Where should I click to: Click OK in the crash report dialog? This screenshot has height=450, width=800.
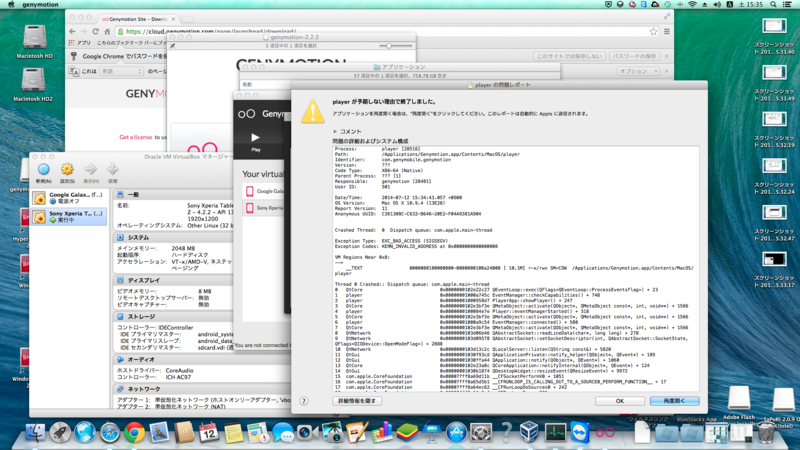point(619,401)
